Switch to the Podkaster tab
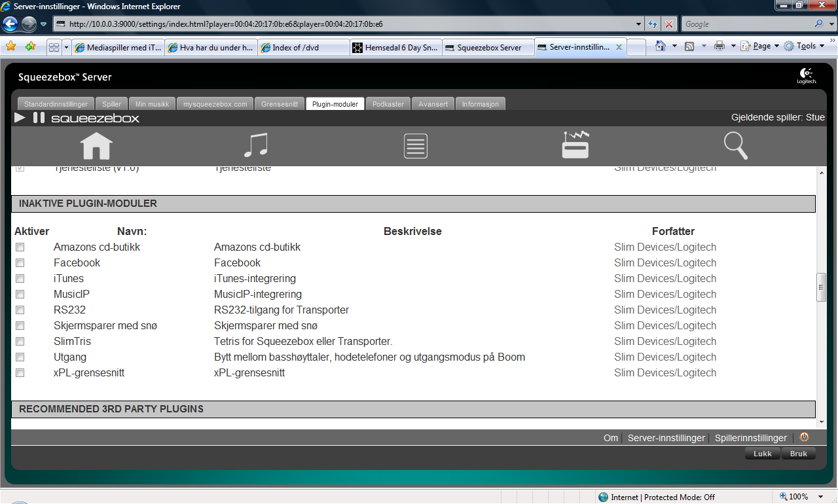 click(x=388, y=104)
